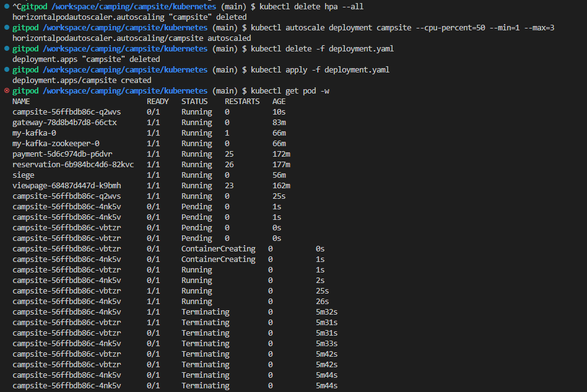Click the 'deployment.apps "campsite" deleted' output line
This screenshot has width=587, height=392.
tap(86, 59)
